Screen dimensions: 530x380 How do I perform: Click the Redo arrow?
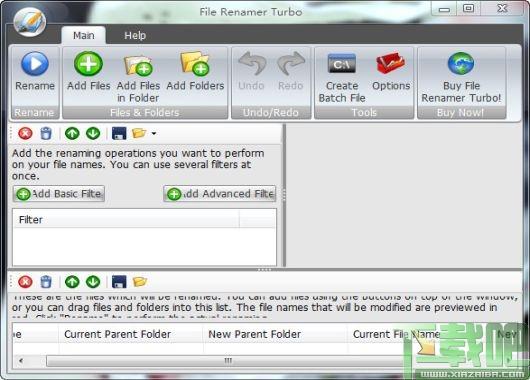tap(291, 63)
